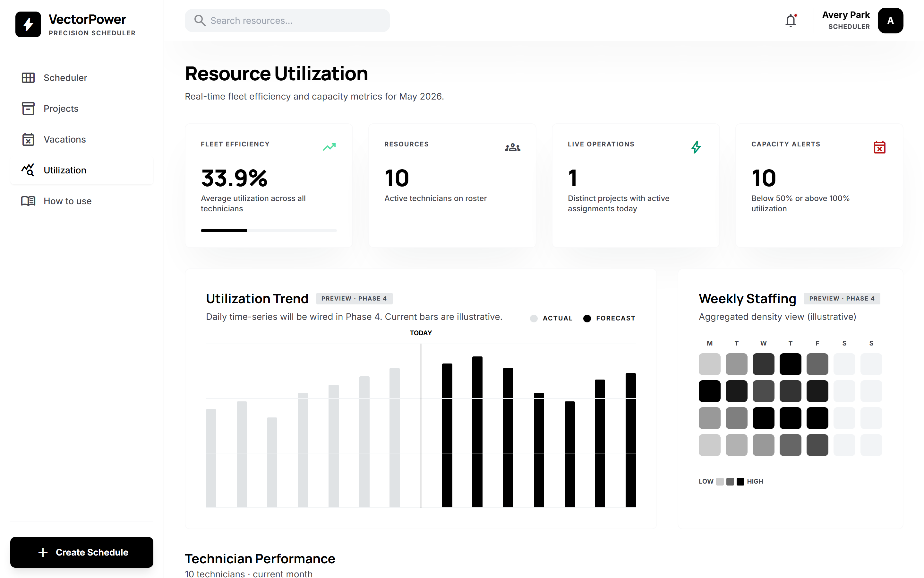
Task: Click the tallest black forecast bar
Action: (x=477, y=432)
